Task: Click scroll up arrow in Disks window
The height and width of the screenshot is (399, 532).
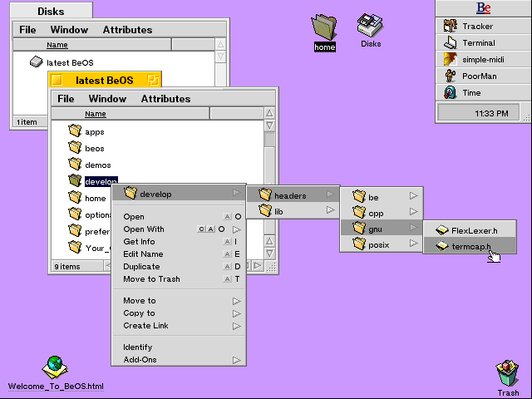Action: point(220,44)
